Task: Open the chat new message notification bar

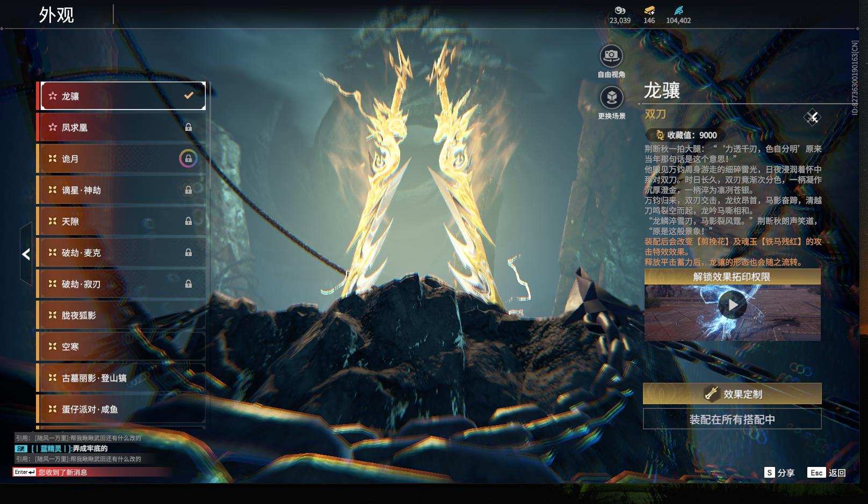Action: coord(63,472)
